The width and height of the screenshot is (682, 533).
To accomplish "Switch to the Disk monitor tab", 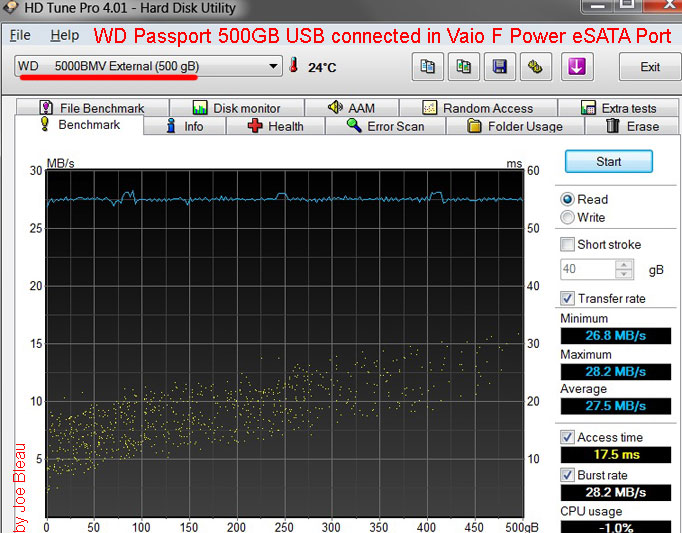I will [237, 107].
